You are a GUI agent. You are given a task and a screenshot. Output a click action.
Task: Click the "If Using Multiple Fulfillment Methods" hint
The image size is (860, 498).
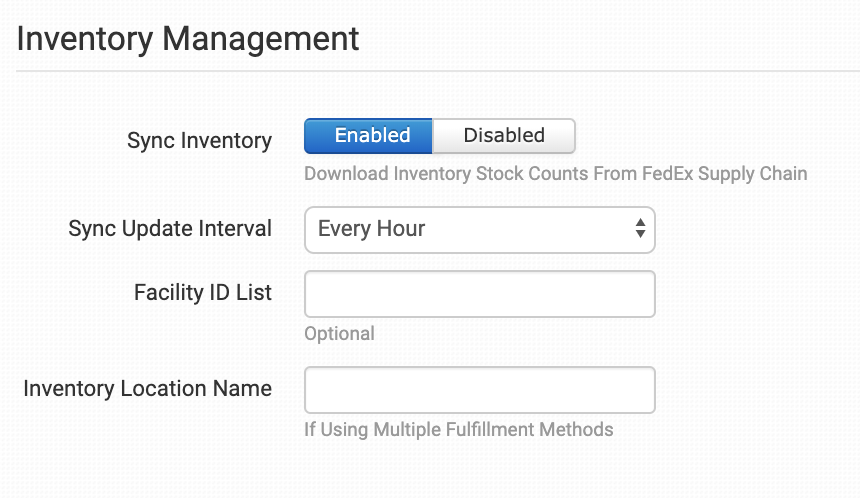pos(458,430)
